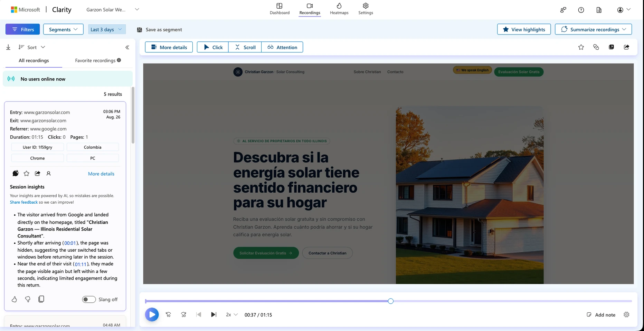The width and height of the screenshot is (644, 331).
Task: Click the More details toolbar button
Action: point(169,47)
